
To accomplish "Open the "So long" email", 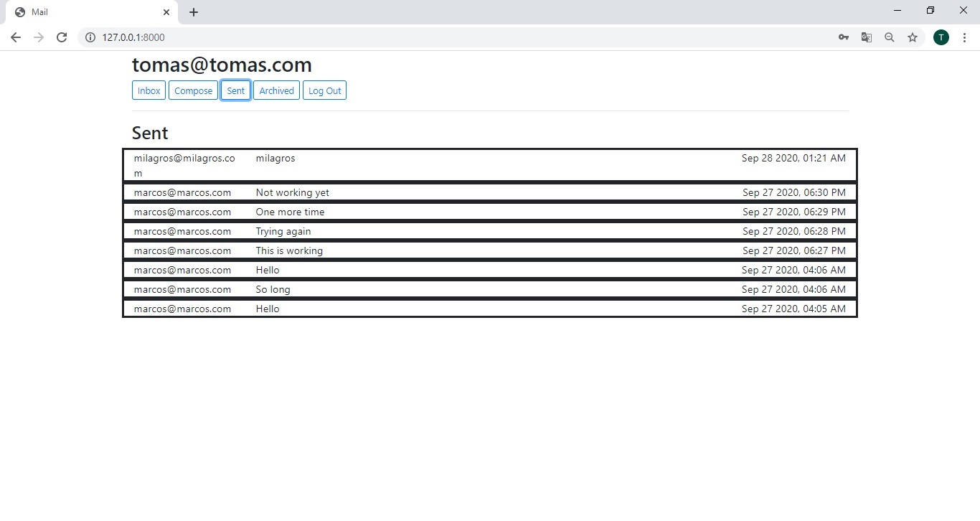I will pyautogui.click(x=490, y=289).
